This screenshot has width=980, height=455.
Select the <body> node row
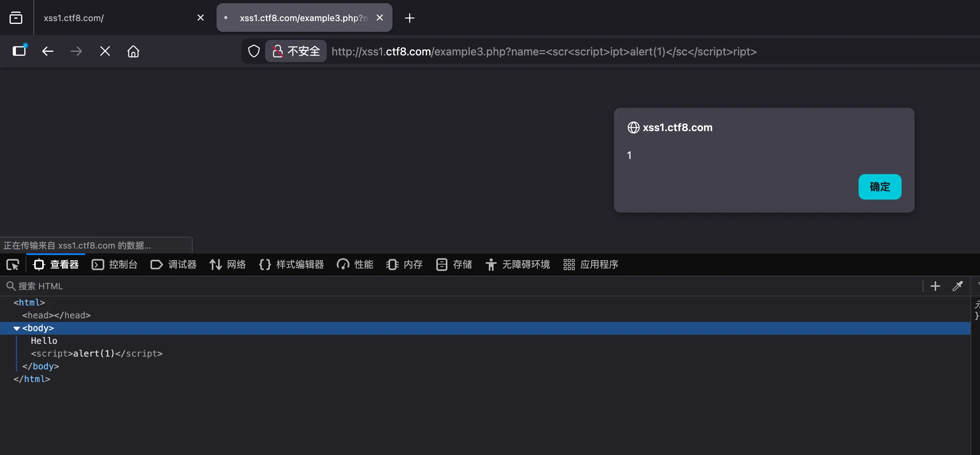[x=485, y=328]
